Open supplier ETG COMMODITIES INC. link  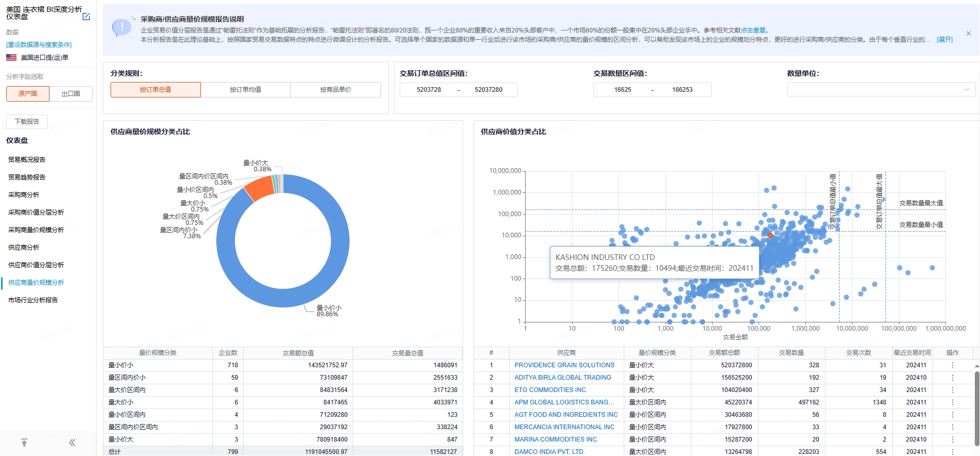click(x=551, y=390)
